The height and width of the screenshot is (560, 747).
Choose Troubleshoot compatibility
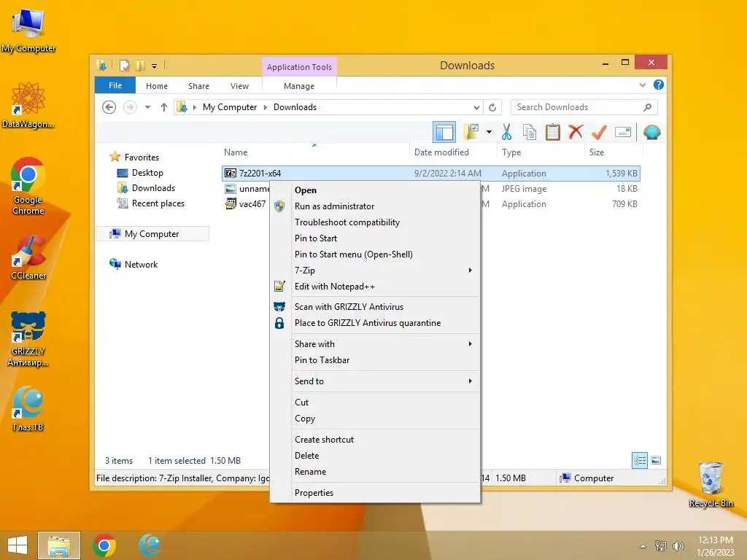376,222
